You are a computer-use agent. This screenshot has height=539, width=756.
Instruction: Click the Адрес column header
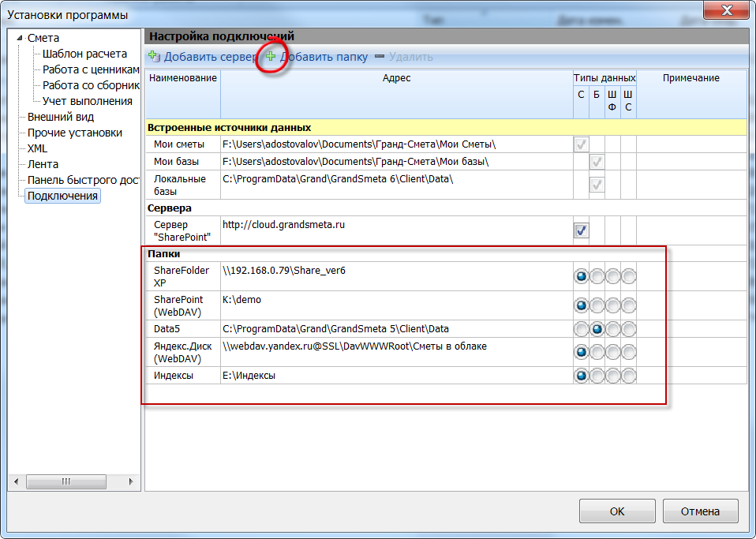pyautogui.click(x=397, y=94)
